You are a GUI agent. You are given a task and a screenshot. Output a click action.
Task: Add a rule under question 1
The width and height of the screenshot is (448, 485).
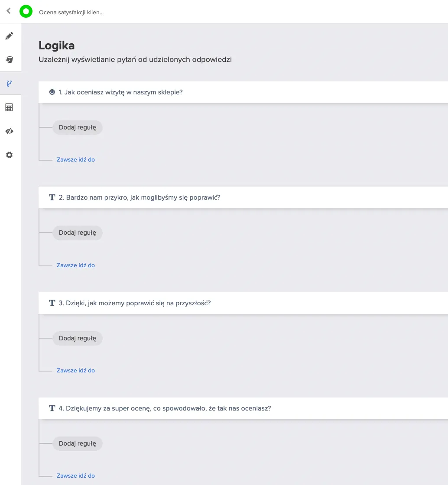pyautogui.click(x=78, y=127)
